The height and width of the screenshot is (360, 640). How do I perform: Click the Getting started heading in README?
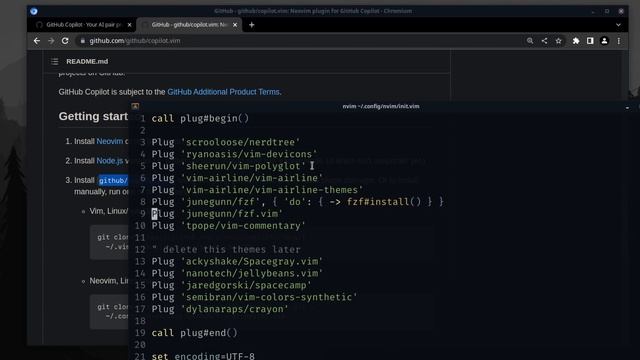93,116
